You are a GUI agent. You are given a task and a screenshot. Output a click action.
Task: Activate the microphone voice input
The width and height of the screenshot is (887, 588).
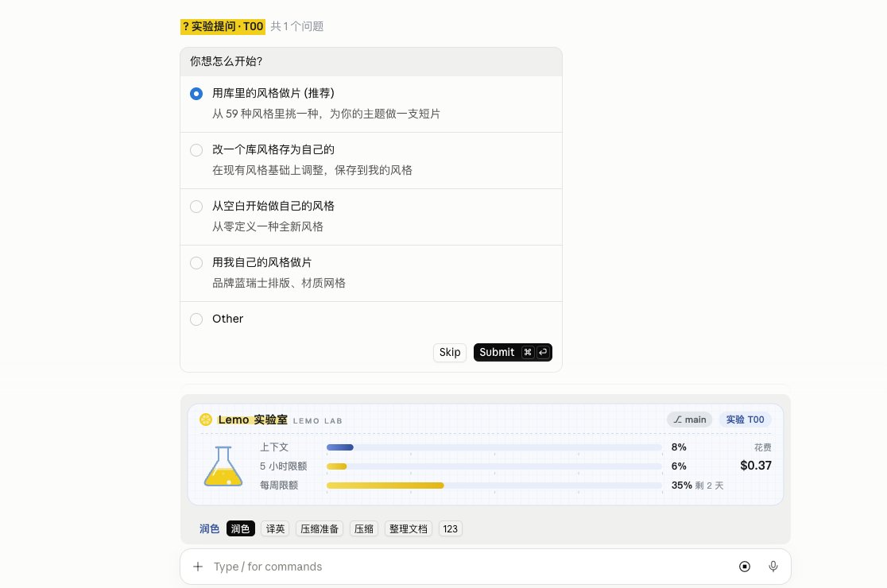point(773,567)
